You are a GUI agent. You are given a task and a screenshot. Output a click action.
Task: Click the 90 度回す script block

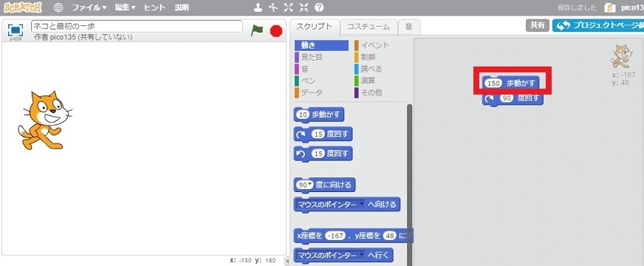(513, 99)
